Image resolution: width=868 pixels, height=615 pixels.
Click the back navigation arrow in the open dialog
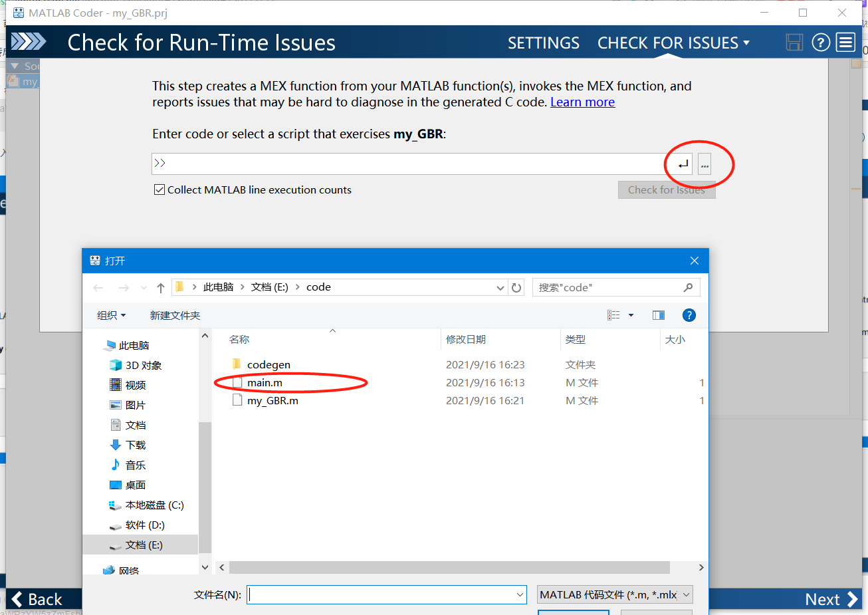98,287
